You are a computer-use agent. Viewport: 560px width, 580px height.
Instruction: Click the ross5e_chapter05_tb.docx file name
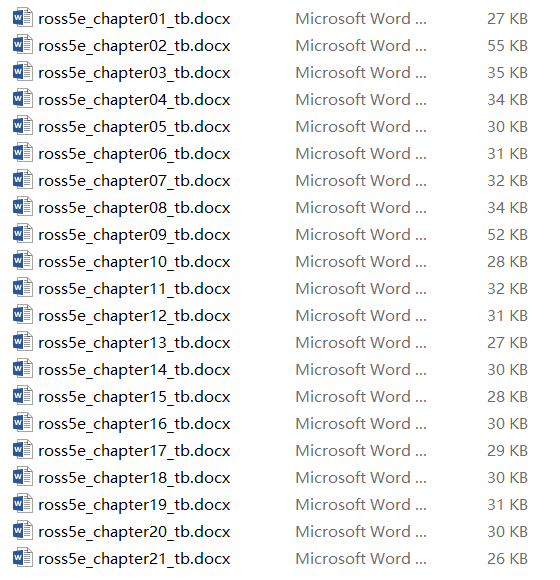134,127
